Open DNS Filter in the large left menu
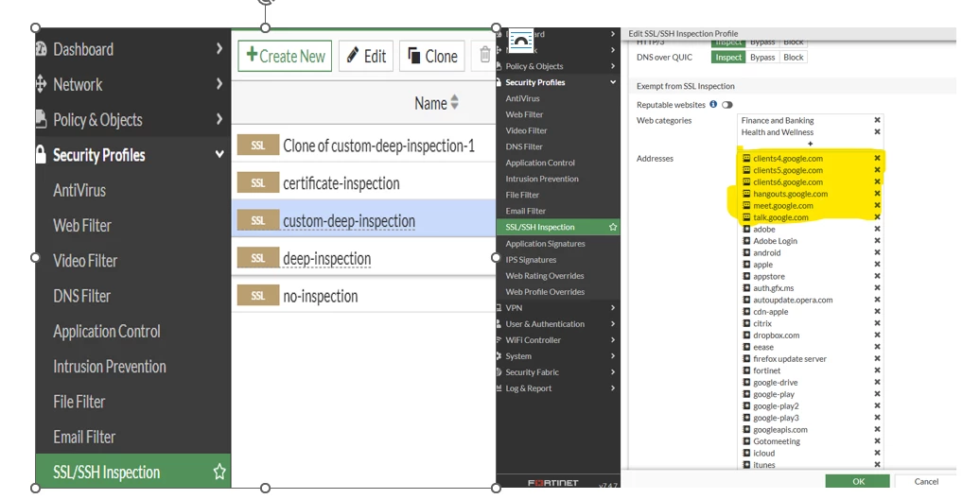 pos(82,296)
